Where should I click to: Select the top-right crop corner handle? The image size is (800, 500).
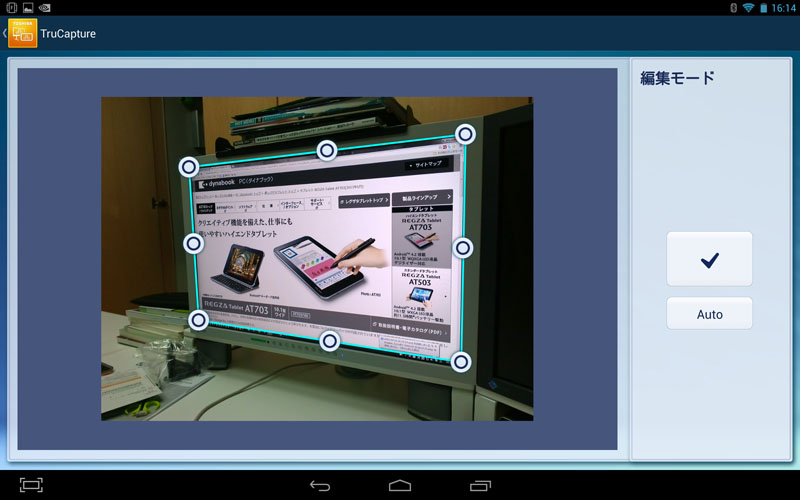(x=465, y=135)
